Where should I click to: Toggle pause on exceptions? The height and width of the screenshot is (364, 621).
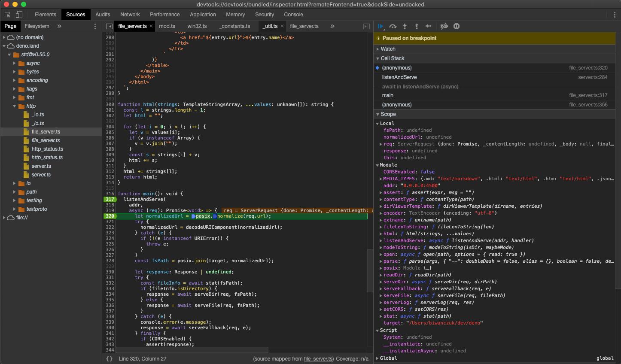tap(457, 26)
